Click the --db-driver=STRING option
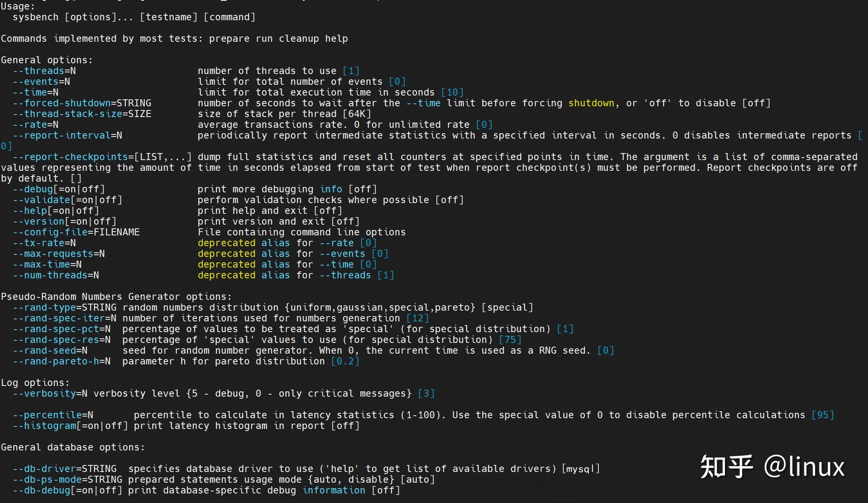Viewport: 868px width, 503px height. [x=65, y=469]
